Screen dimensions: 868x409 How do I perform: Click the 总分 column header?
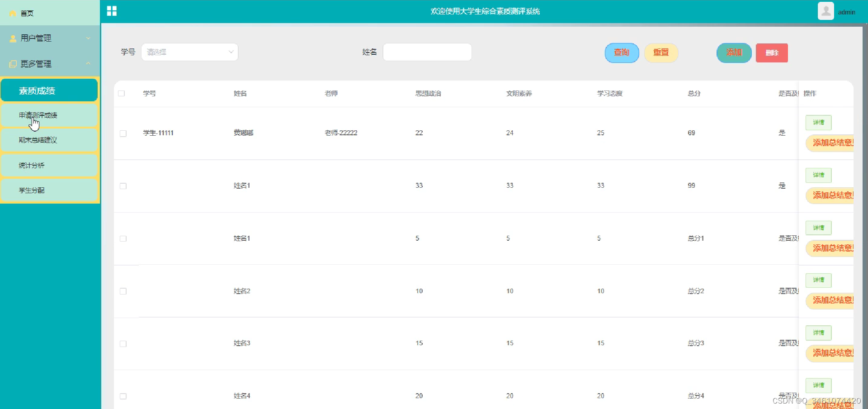tap(694, 94)
